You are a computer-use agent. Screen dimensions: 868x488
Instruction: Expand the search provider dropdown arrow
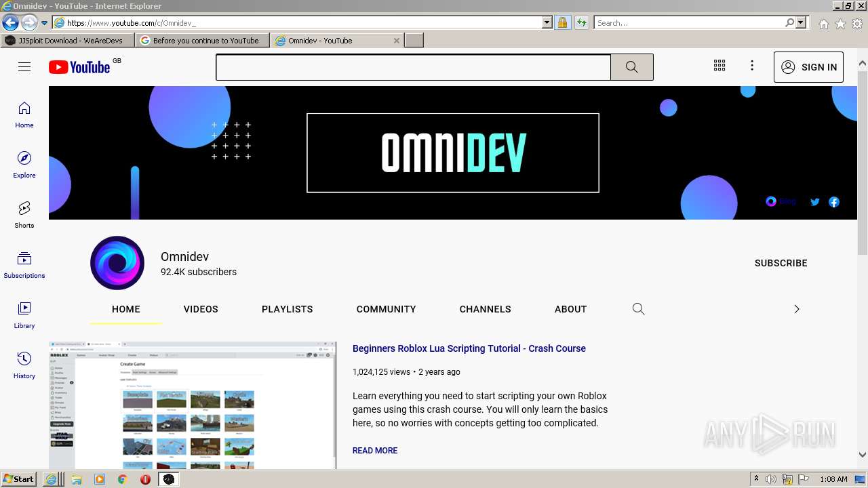[x=801, y=22]
